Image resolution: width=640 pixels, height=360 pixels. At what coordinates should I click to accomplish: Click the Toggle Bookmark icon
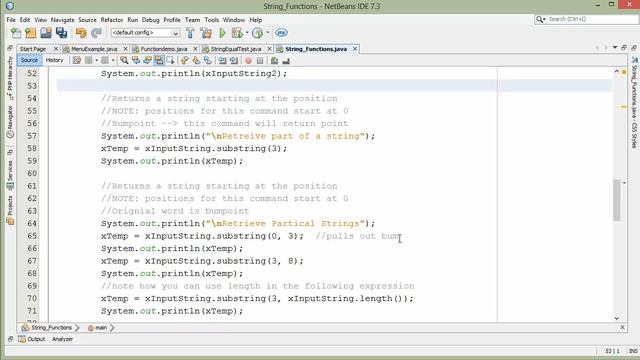(208, 60)
